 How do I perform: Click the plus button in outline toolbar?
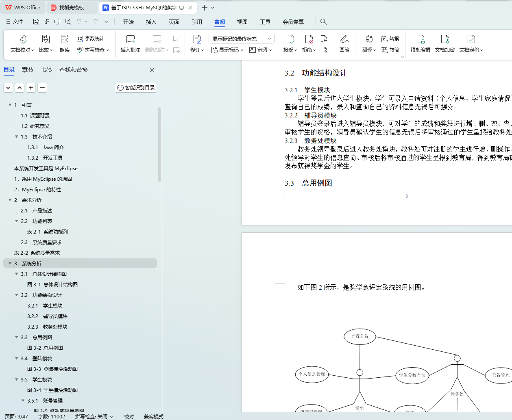click(31, 88)
